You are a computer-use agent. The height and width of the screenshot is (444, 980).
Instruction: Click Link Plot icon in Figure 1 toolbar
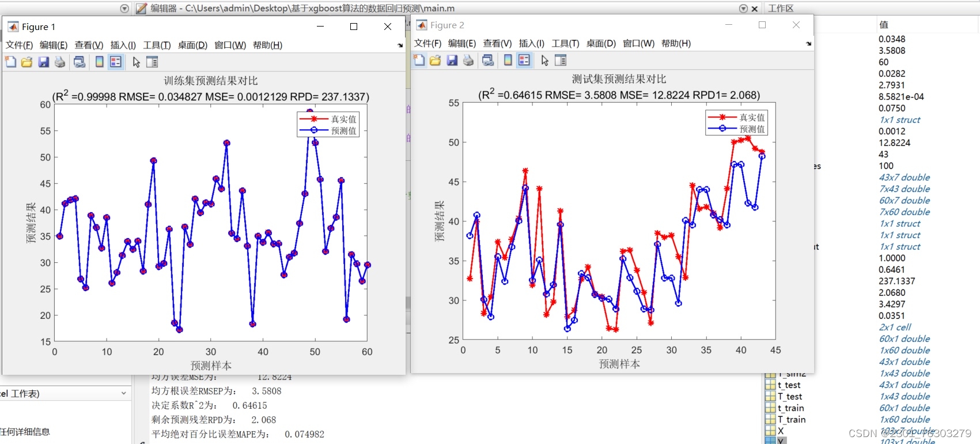(80, 62)
